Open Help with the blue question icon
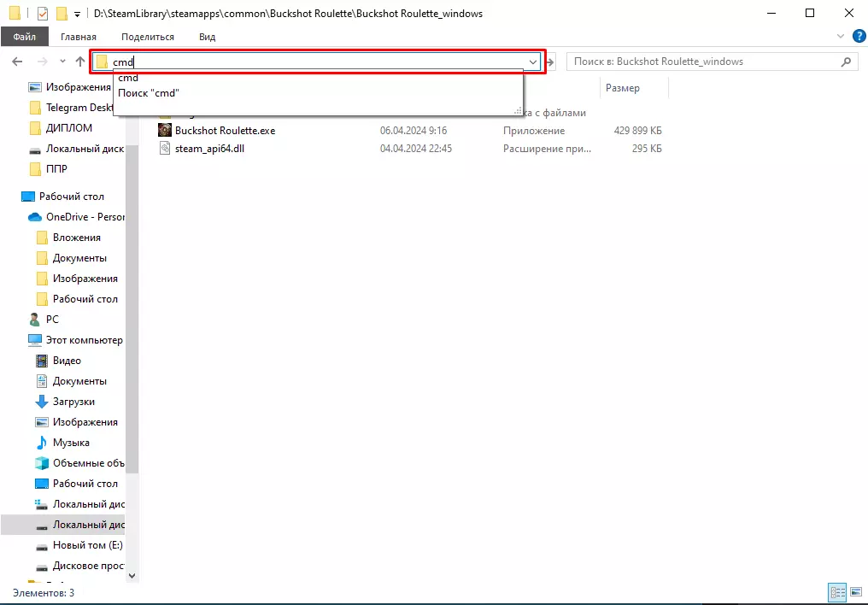This screenshot has width=868, height=605. tap(859, 37)
